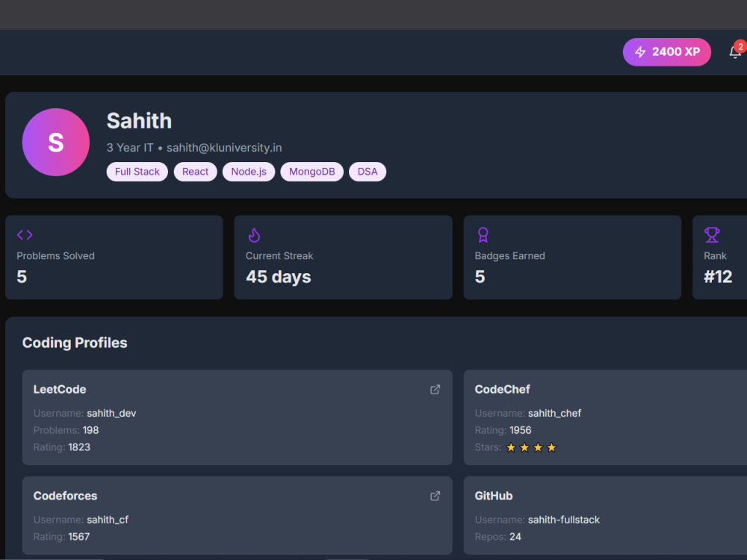Image resolution: width=747 pixels, height=560 pixels.
Task: Click the 2400 XP button
Action: click(666, 52)
